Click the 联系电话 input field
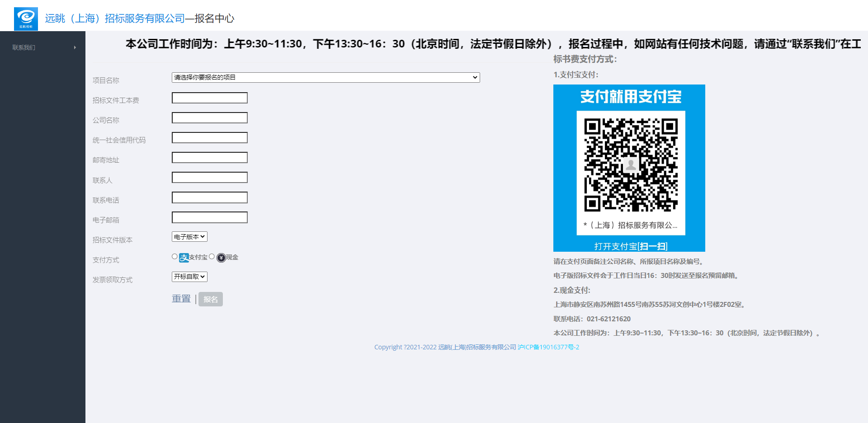Screen dimensions: 868x423 [210, 197]
